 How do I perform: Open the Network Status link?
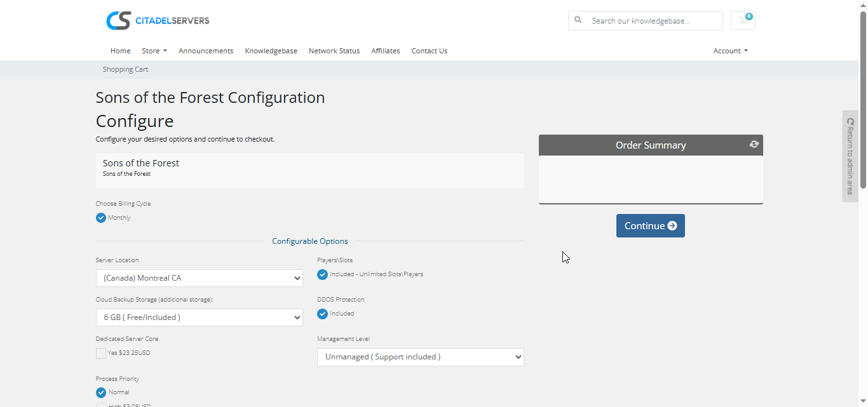334,51
